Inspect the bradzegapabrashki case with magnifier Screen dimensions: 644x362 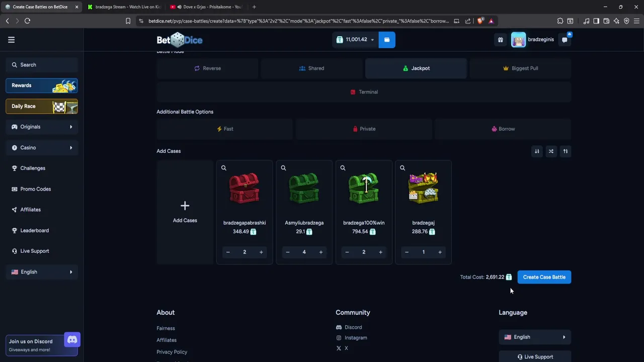coord(224,168)
